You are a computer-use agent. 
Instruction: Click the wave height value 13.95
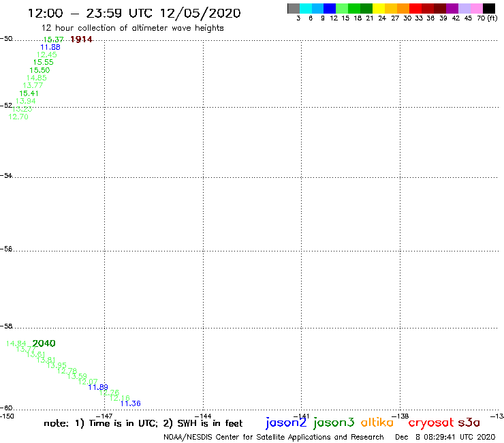point(57,365)
